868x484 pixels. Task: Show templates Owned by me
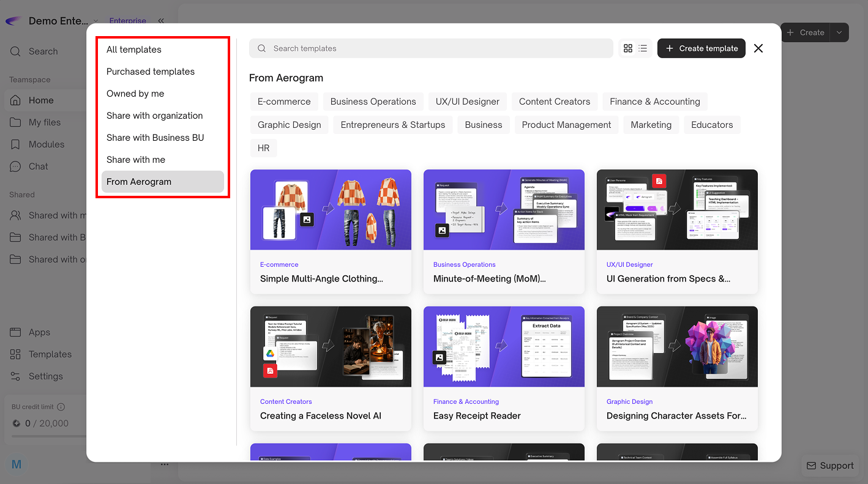[x=135, y=94]
